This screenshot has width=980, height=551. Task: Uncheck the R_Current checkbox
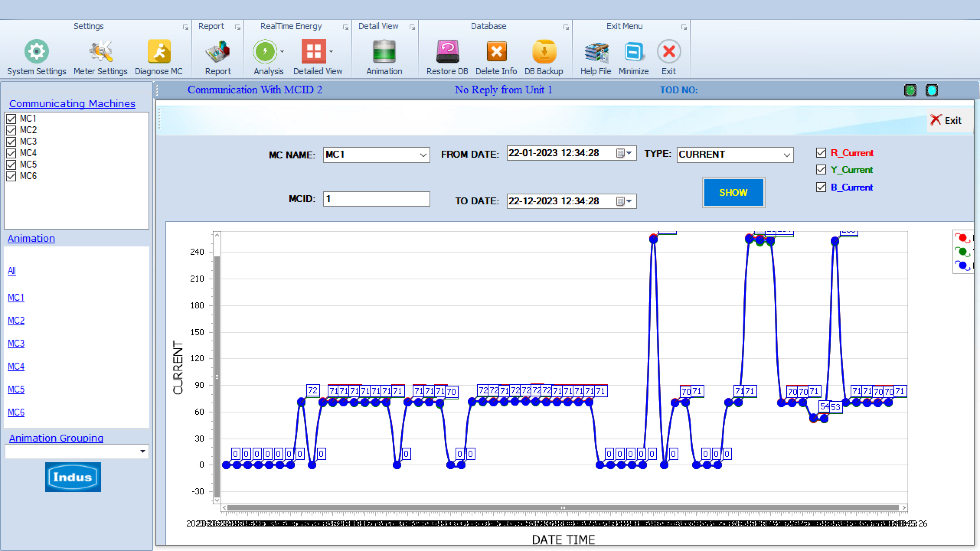pyautogui.click(x=821, y=153)
